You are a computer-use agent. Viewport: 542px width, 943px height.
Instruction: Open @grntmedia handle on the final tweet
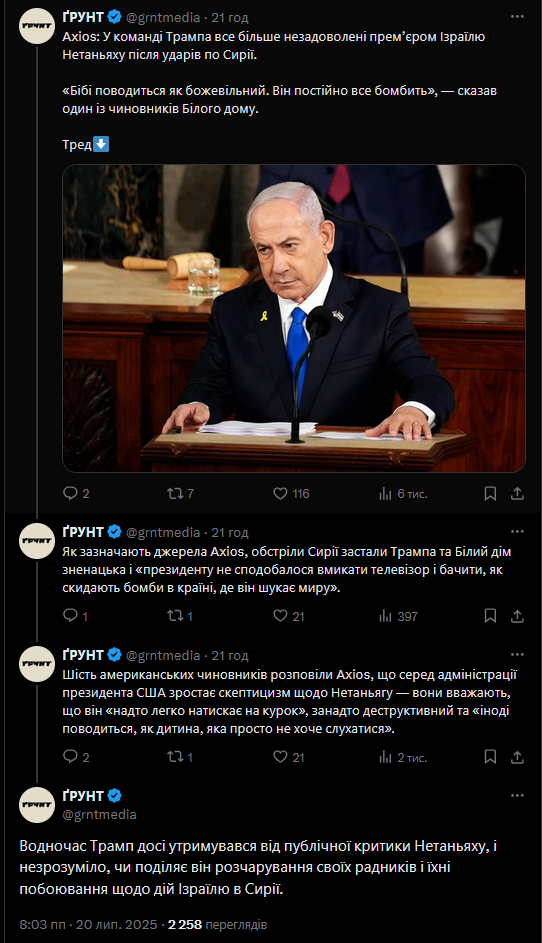click(99, 814)
